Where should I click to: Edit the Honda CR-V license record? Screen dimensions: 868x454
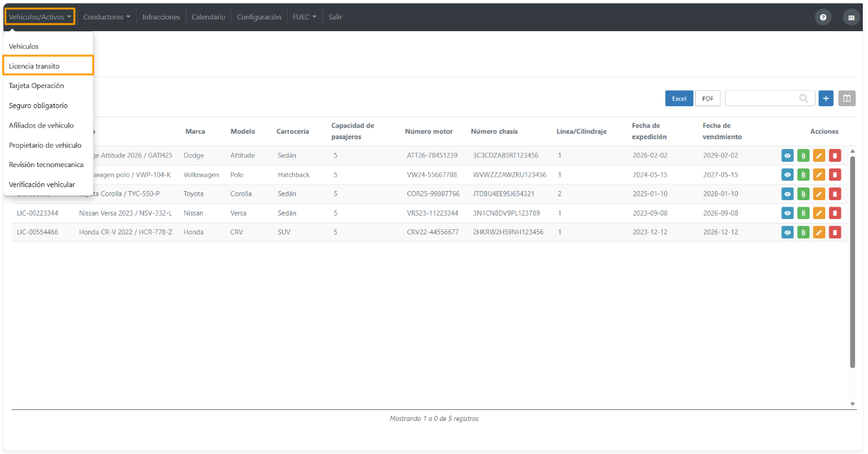[819, 232]
